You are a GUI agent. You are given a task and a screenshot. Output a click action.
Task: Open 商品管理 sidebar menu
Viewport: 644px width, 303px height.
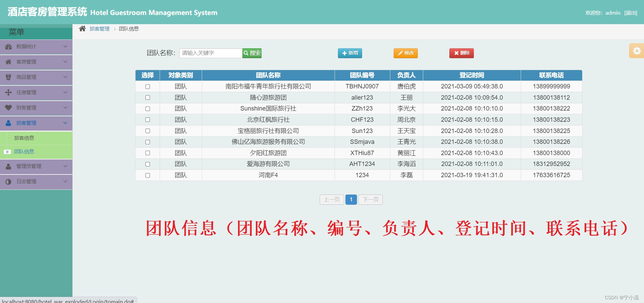click(36, 78)
